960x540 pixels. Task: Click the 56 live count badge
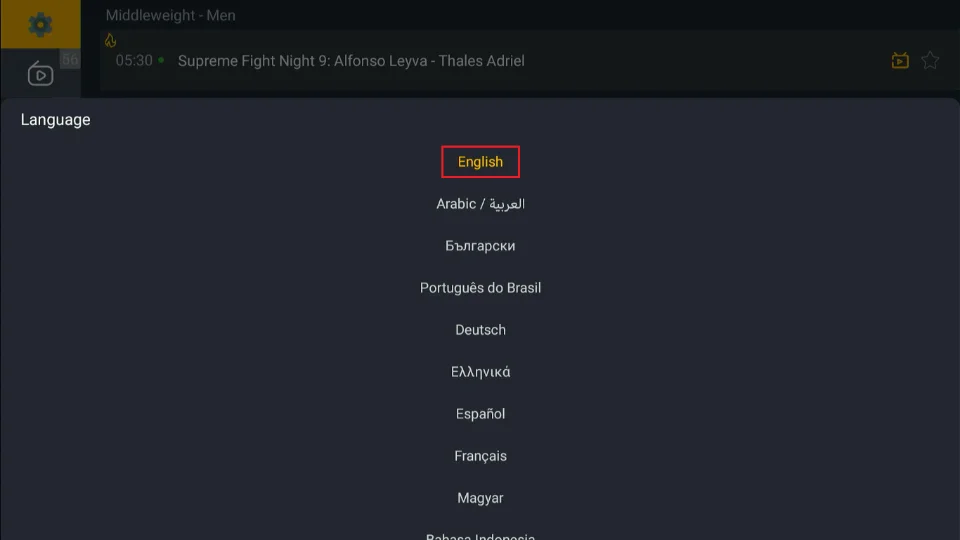coord(70,59)
